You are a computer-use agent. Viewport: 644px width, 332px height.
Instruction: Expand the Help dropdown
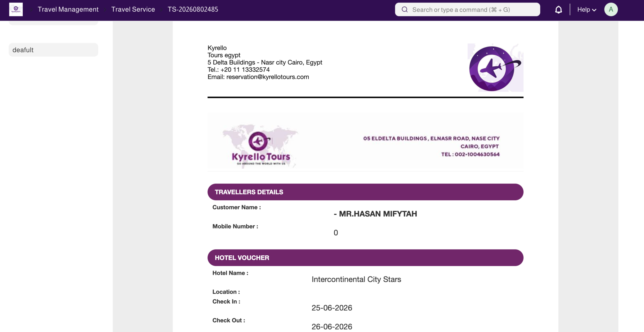tap(587, 10)
